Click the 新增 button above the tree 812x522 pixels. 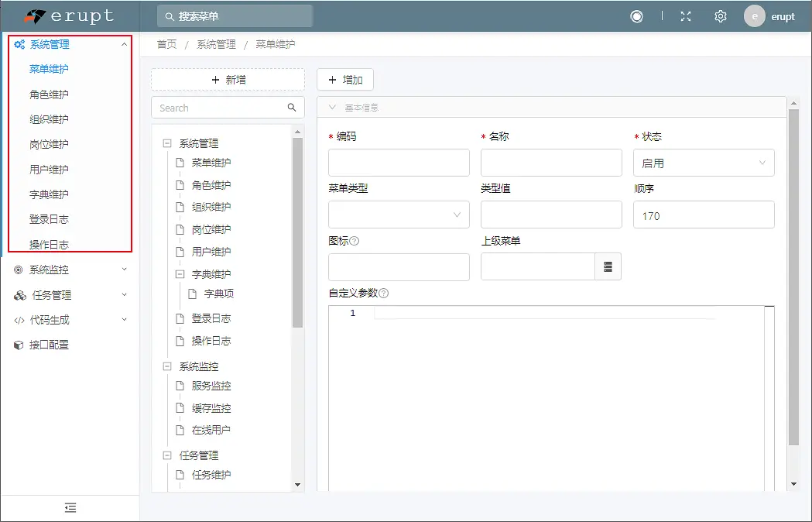(x=227, y=79)
